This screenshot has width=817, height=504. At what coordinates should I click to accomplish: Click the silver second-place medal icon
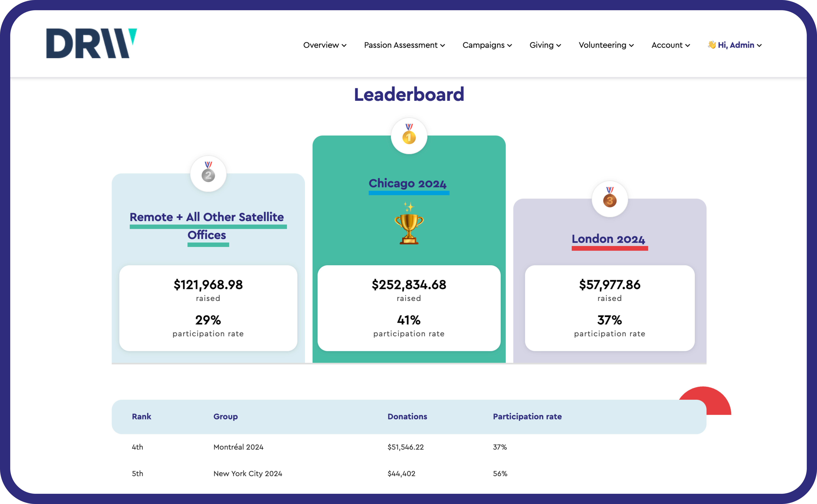(208, 174)
